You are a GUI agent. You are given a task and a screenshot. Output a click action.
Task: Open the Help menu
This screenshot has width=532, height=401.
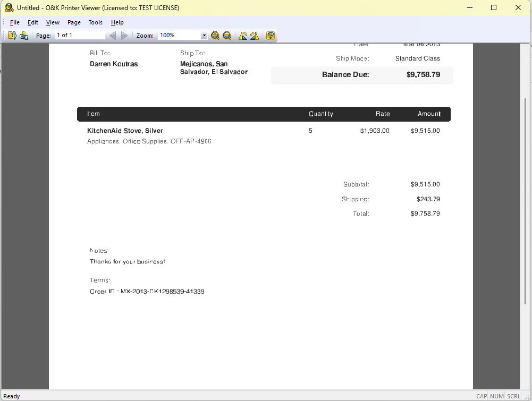(x=117, y=22)
